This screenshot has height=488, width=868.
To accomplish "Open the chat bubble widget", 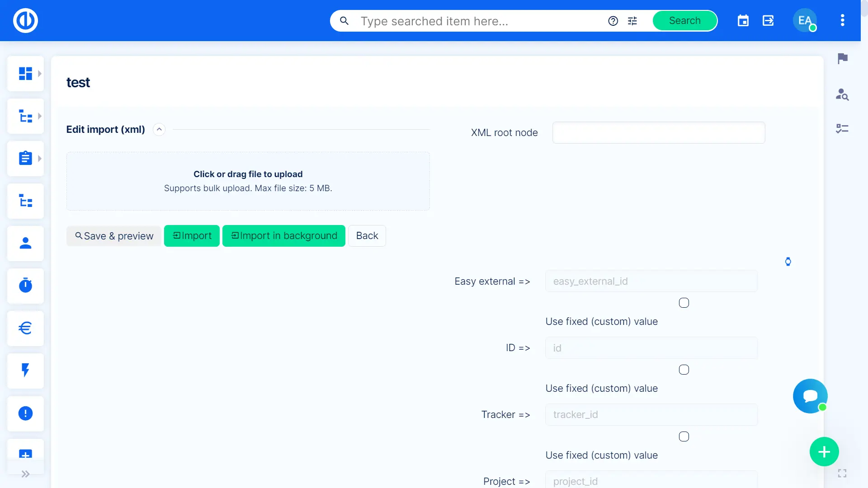I will (x=810, y=396).
